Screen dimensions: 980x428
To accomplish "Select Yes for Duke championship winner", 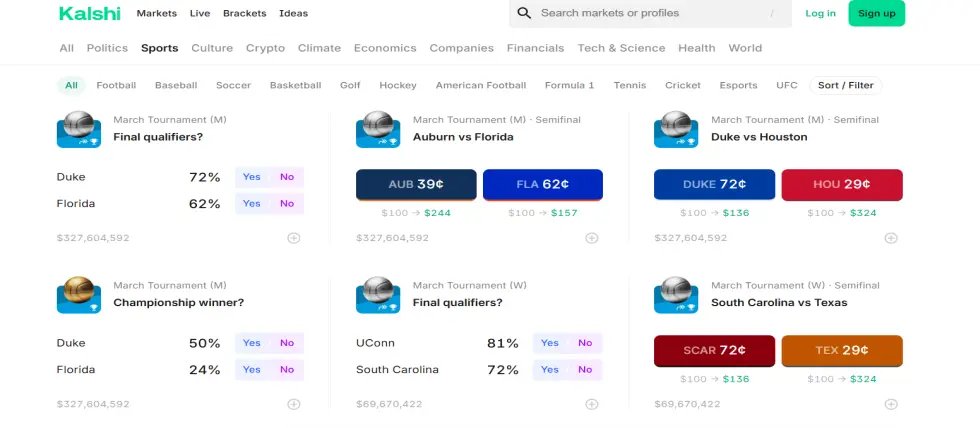I will click(252, 343).
